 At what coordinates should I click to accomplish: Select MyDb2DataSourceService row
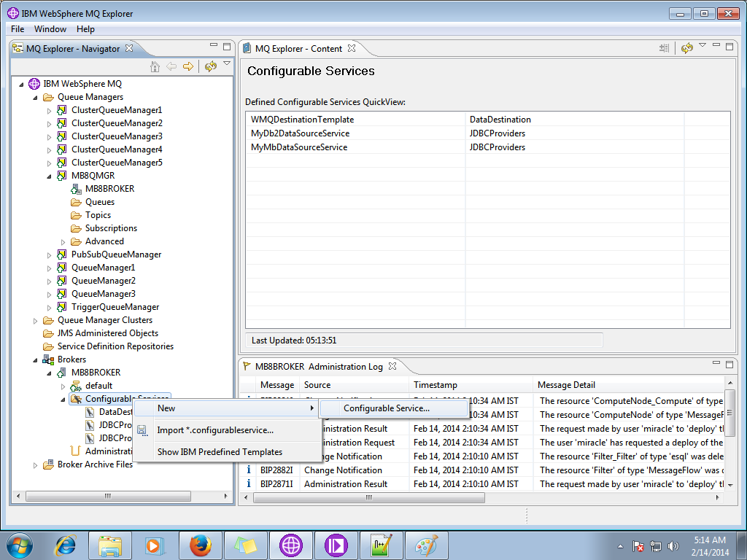[488, 133]
